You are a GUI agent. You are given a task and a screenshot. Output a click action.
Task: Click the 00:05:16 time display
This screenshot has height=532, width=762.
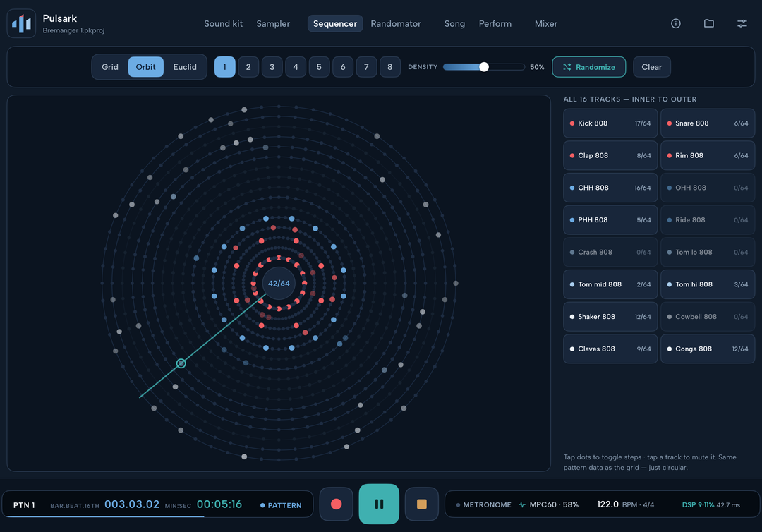(x=219, y=504)
